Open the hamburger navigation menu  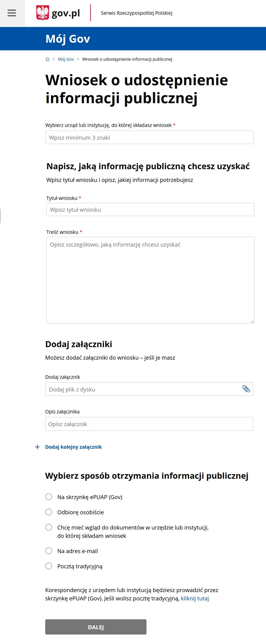(x=12, y=13)
